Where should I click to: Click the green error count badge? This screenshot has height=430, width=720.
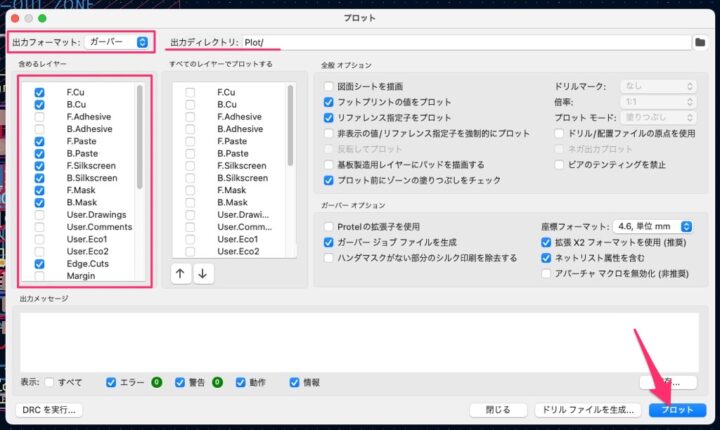(x=156, y=382)
